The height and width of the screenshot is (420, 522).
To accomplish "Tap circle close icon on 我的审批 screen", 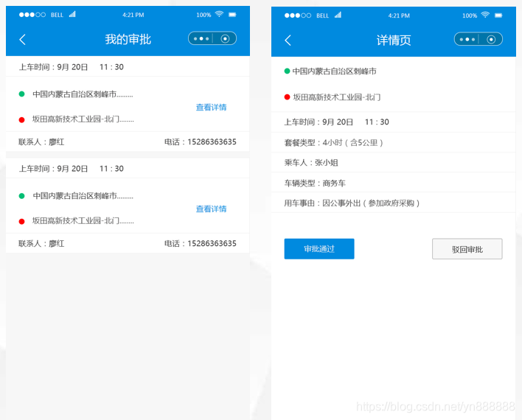I will (225, 39).
